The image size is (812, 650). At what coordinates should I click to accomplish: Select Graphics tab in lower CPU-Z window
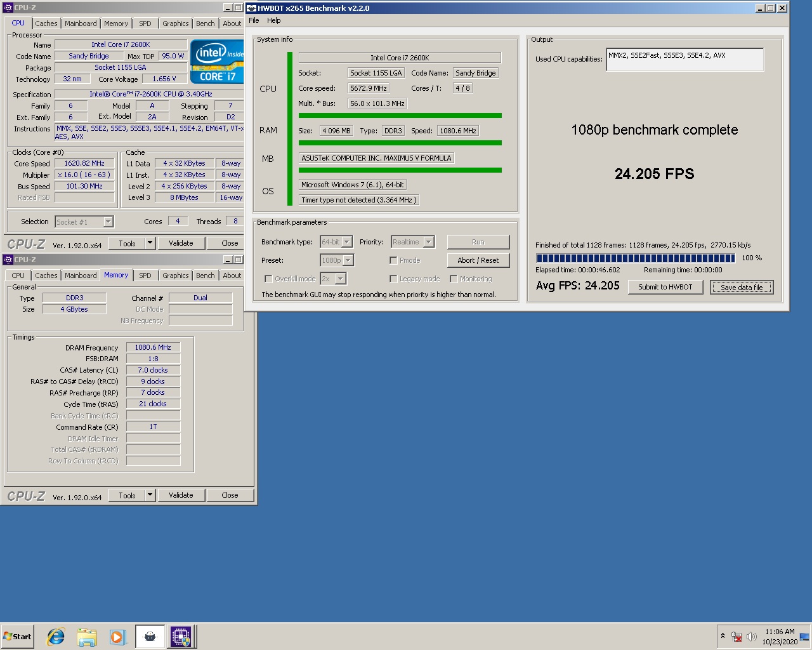176,275
